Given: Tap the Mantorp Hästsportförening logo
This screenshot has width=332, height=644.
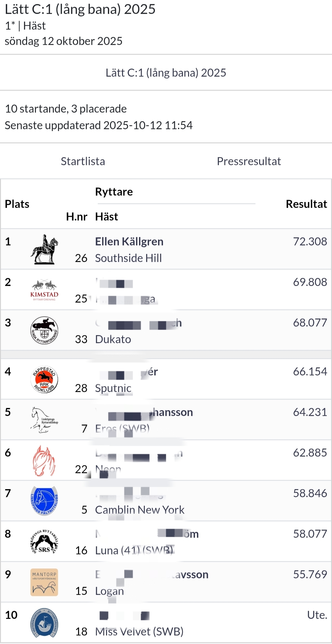Looking at the screenshot, I should [x=44, y=582].
